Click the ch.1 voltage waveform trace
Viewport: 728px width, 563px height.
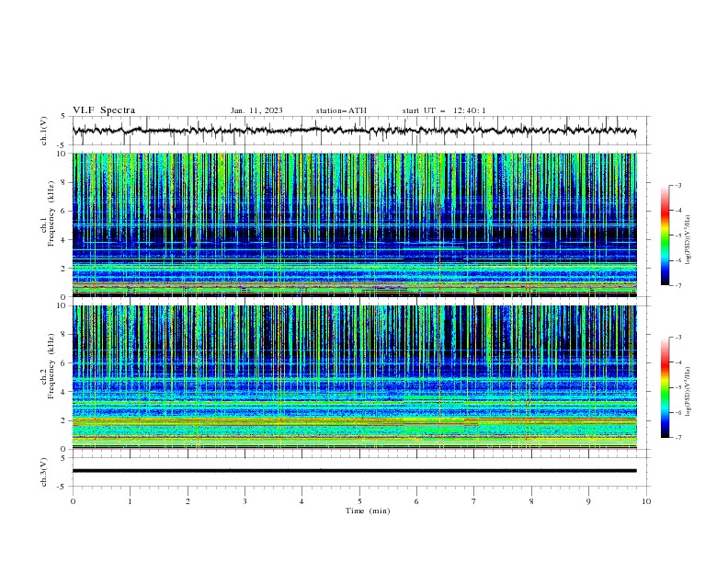pos(354,131)
